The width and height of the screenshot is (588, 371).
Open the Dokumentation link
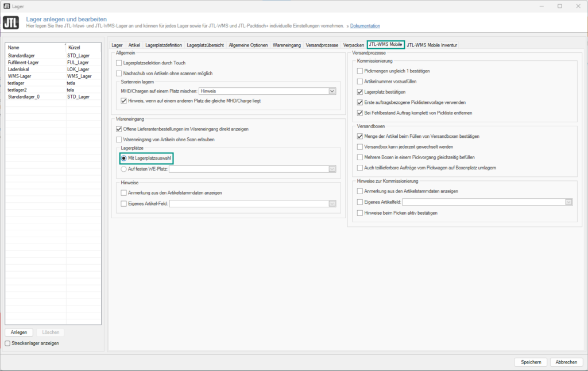coord(366,25)
